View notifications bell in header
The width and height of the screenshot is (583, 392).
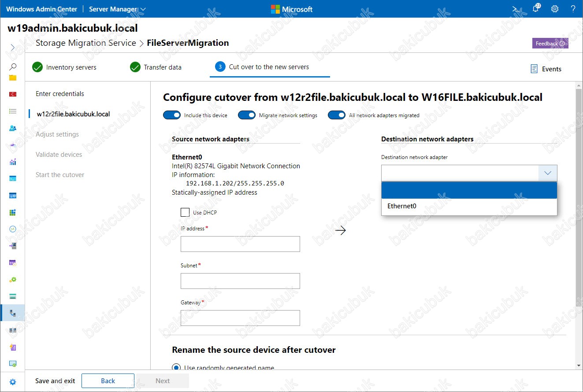coord(536,9)
